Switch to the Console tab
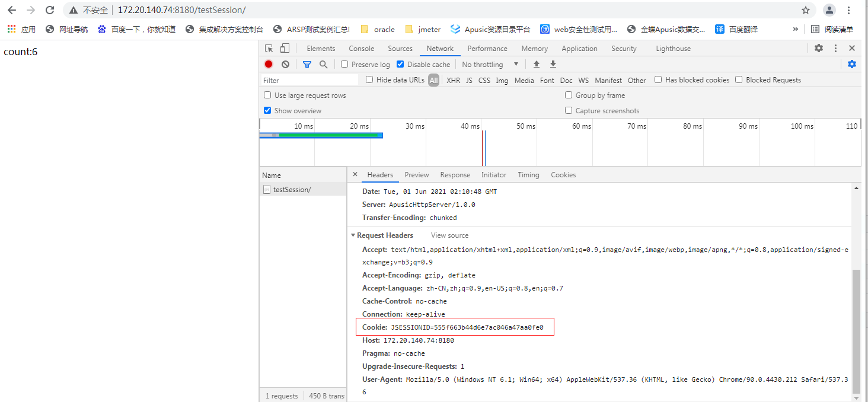868x402 pixels. pos(361,49)
